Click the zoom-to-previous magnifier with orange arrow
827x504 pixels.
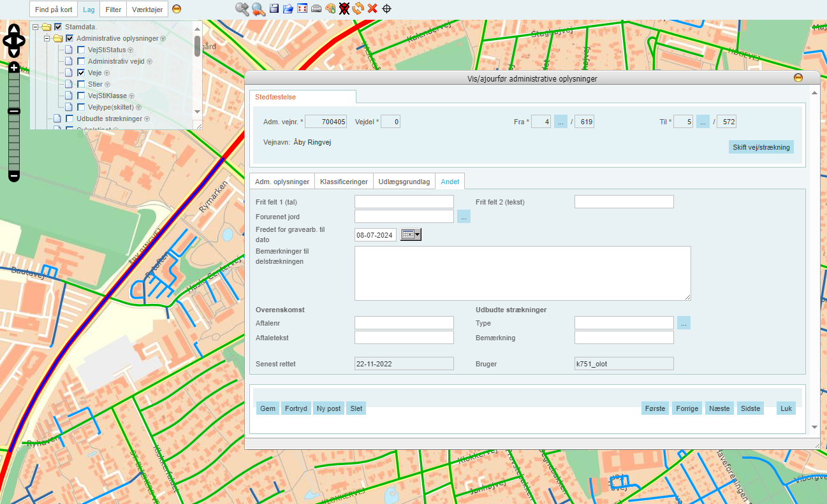(x=258, y=9)
